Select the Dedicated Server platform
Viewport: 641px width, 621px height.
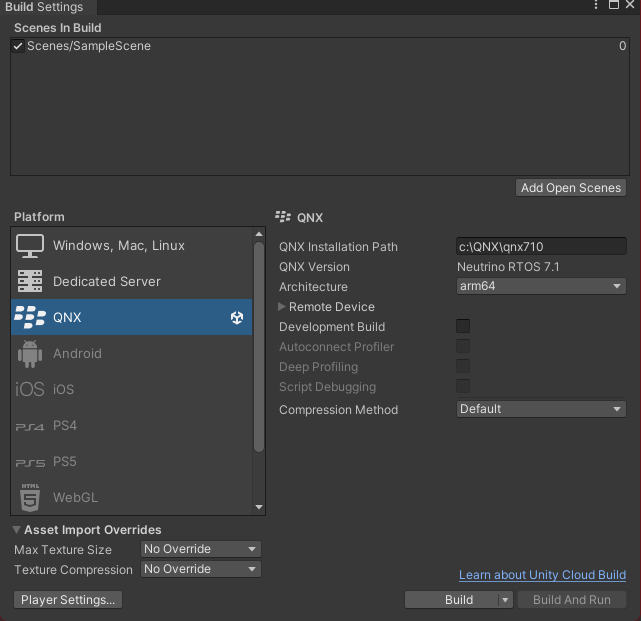coord(132,281)
